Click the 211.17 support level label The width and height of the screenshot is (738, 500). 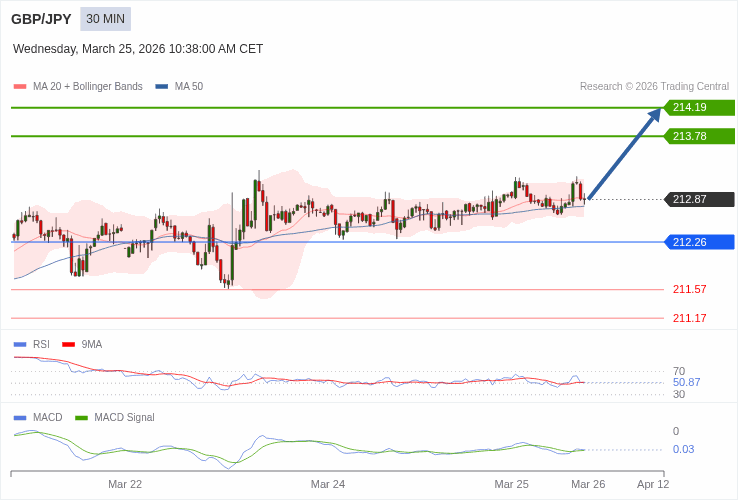[x=689, y=318]
